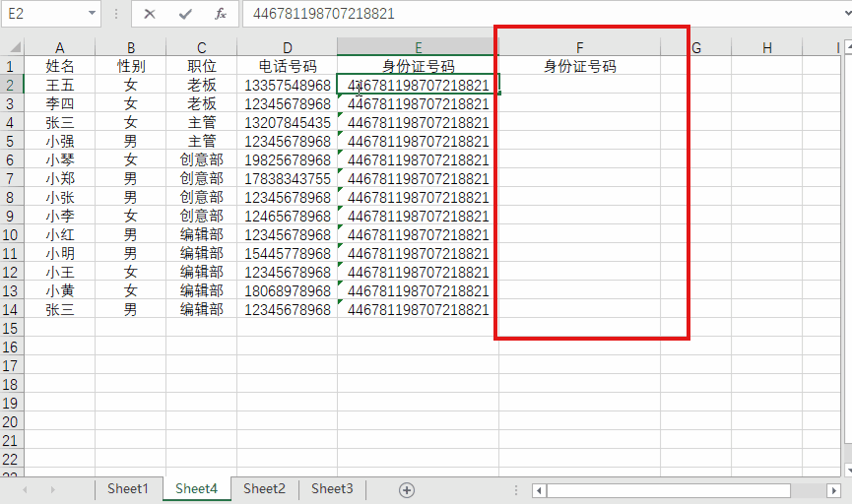This screenshot has height=504, width=852.
Task: Select row 15 header
Action: tap(11, 328)
